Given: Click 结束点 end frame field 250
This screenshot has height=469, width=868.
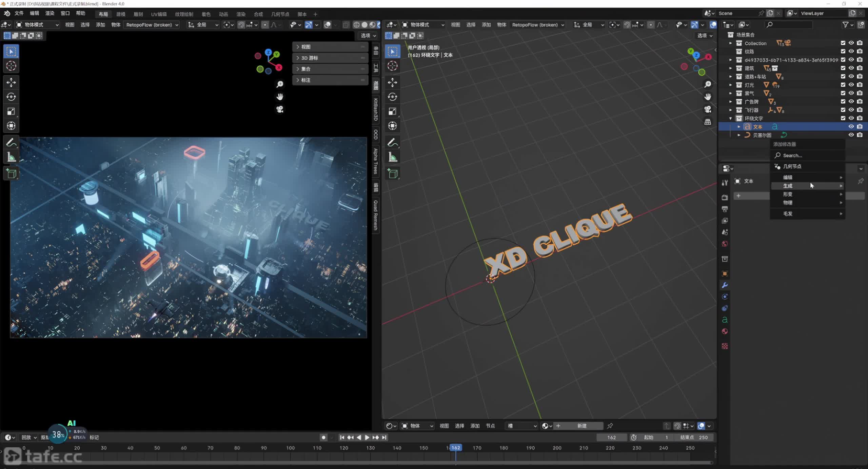Looking at the screenshot, I should [694, 437].
